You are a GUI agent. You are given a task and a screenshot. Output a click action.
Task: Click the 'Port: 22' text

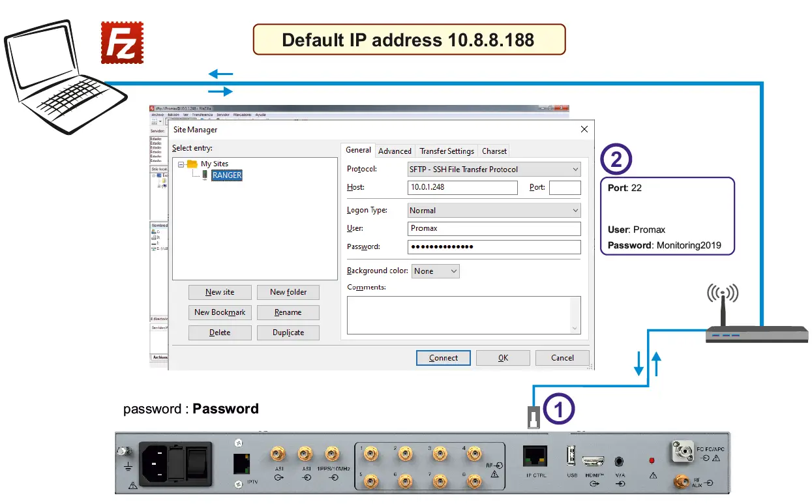pyautogui.click(x=624, y=188)
